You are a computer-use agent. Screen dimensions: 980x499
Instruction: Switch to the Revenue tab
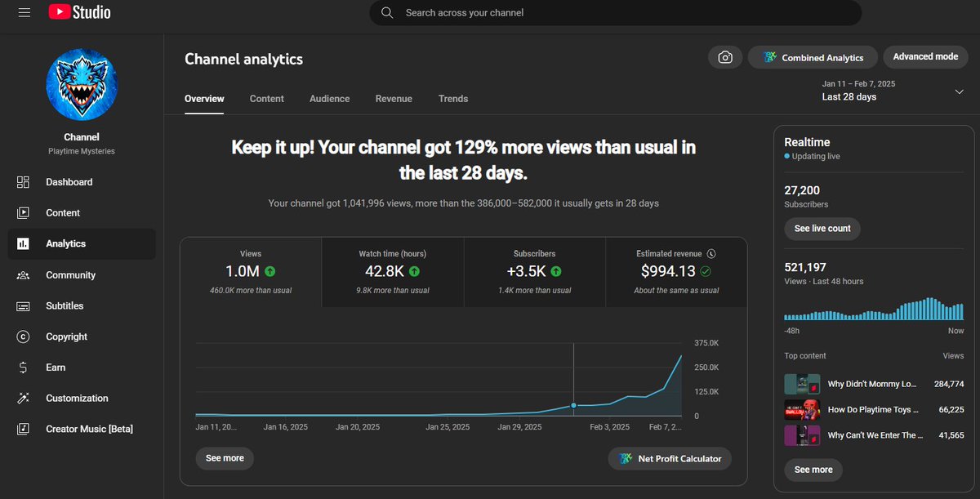coord(394,99)
